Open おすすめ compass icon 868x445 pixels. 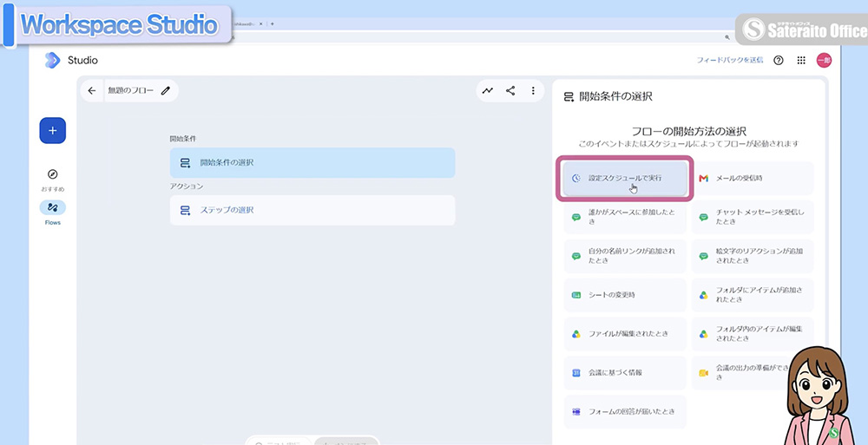pos(53,174)
